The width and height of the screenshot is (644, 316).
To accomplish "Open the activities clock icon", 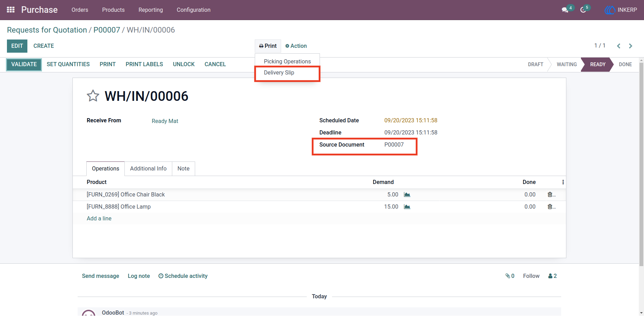I will 583,10.
